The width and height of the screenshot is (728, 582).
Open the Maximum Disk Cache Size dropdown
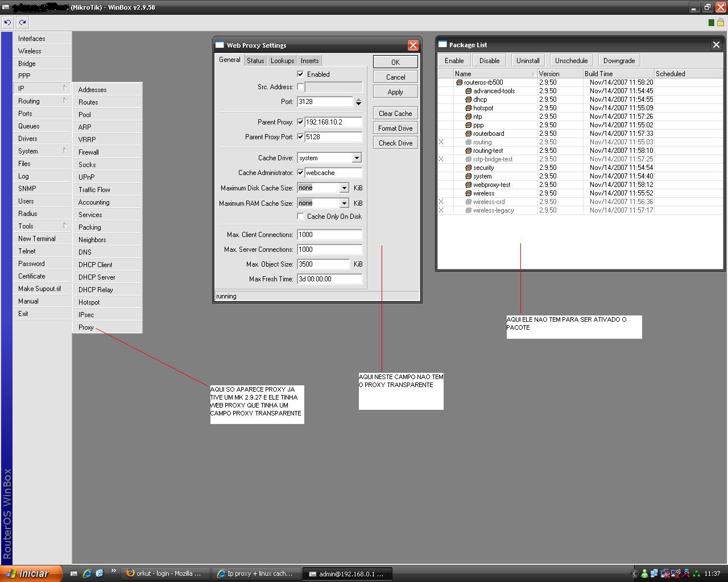pos(344,188)
